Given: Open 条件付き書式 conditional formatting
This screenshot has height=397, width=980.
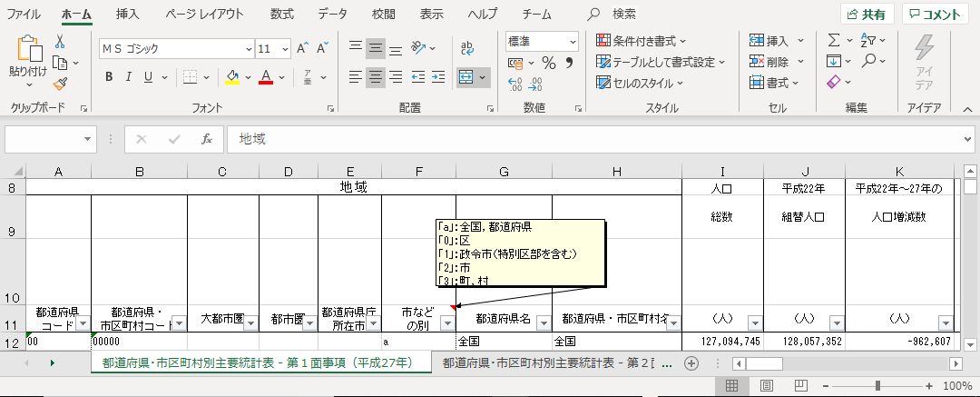Looking at the screenshot, I should pos(642,41).
